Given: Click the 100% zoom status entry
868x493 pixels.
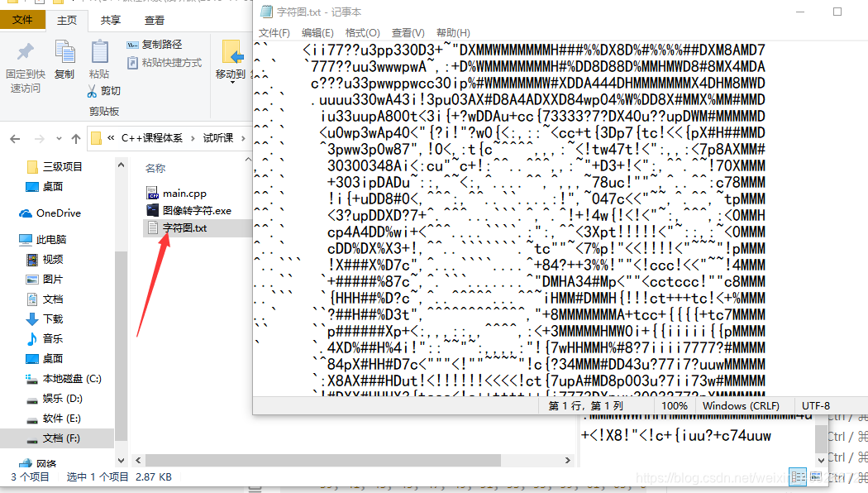Looking at the screenshot, I should click(x=675, y=406).
